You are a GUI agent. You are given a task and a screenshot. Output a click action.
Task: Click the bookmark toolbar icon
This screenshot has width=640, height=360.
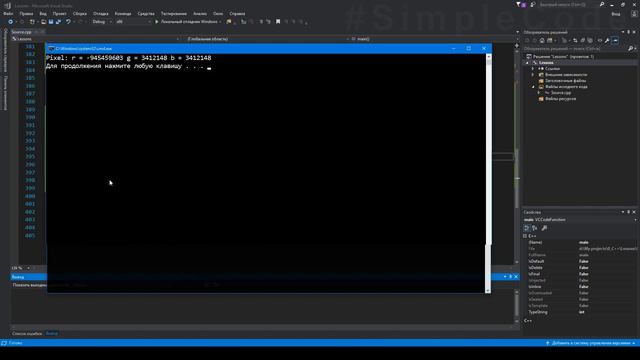point(278,22)
